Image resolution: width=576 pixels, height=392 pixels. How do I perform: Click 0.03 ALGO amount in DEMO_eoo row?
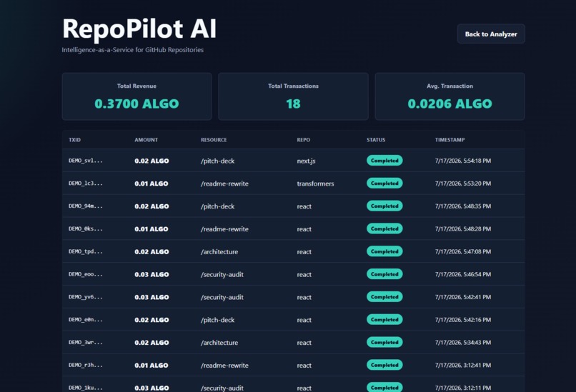[x=152, y=275]
